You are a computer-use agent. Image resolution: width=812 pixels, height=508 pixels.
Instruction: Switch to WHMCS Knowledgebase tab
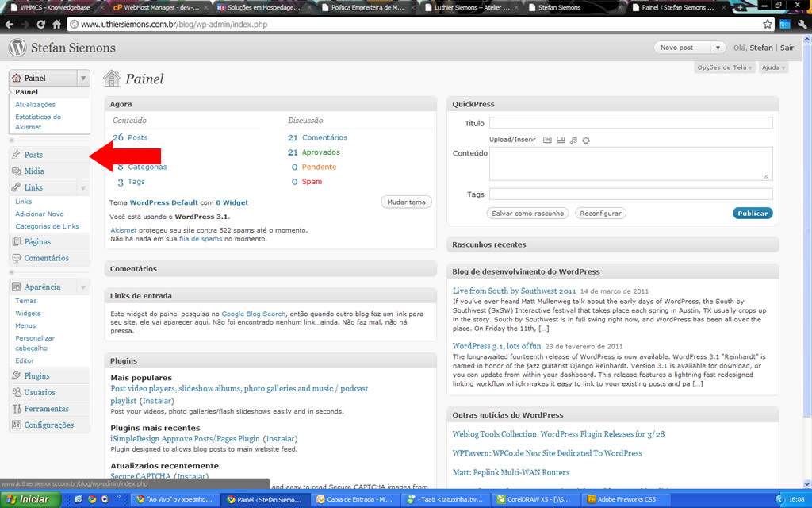pyautogui.click(x=55, y=7)
